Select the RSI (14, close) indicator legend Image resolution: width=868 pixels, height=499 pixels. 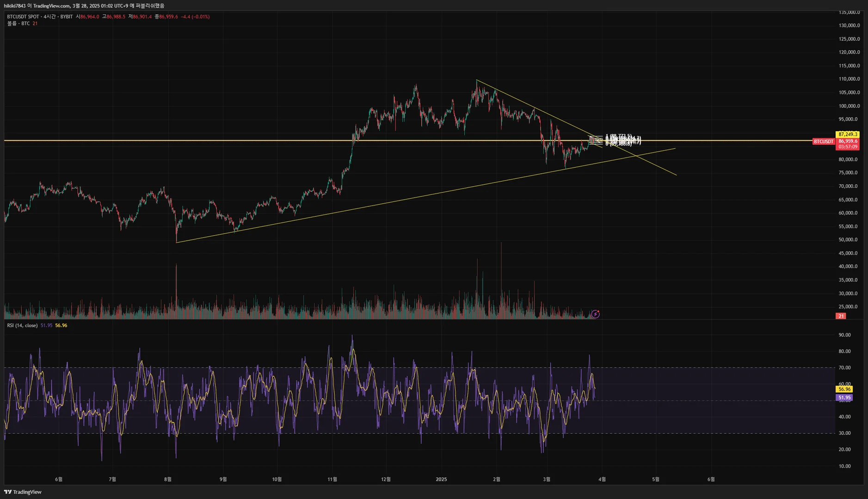tap(22, 326)
